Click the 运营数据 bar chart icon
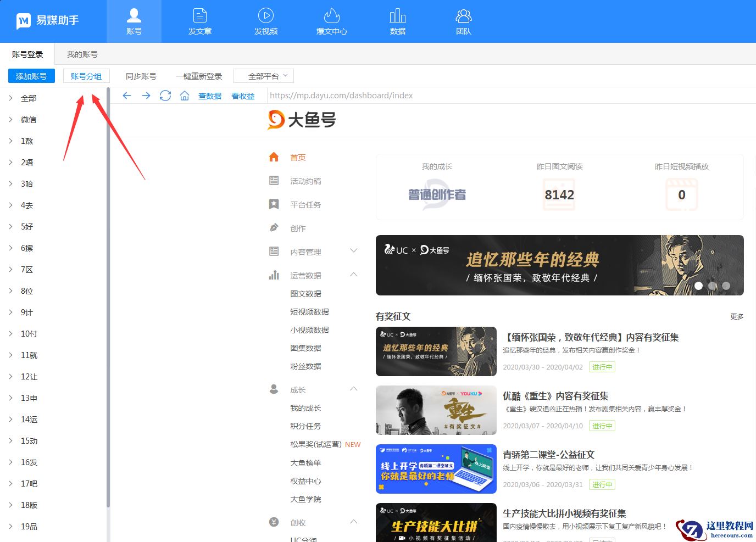The height and width of the screenshot is (542, 756). [274, 275]
